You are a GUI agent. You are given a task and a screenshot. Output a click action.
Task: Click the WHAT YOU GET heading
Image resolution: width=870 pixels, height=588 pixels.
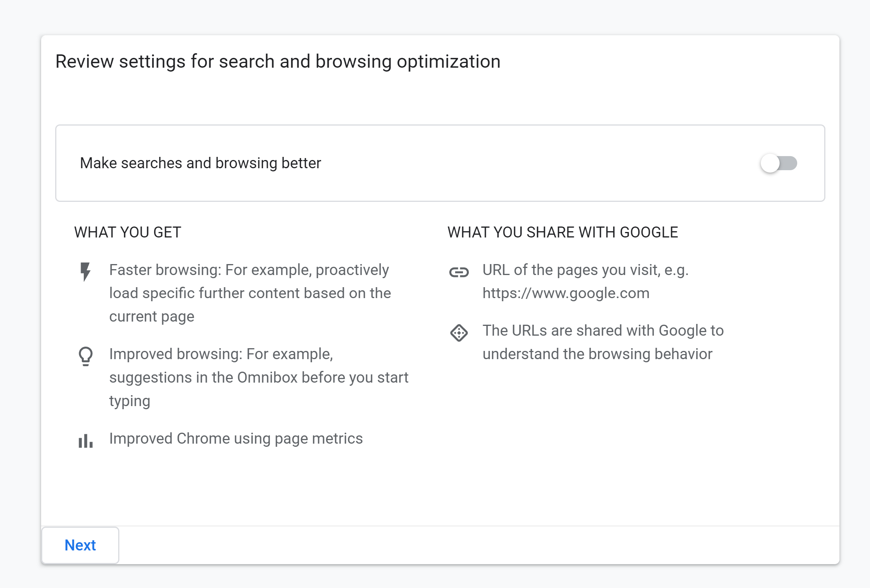[128, 232]
